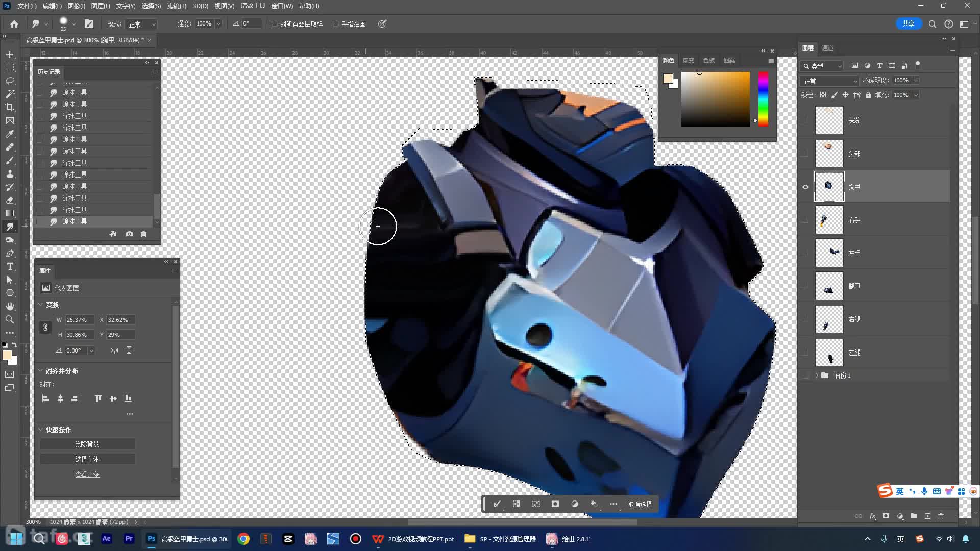Click lock all icon in Layers panel

pyautogui.click(x=868, y=95)
